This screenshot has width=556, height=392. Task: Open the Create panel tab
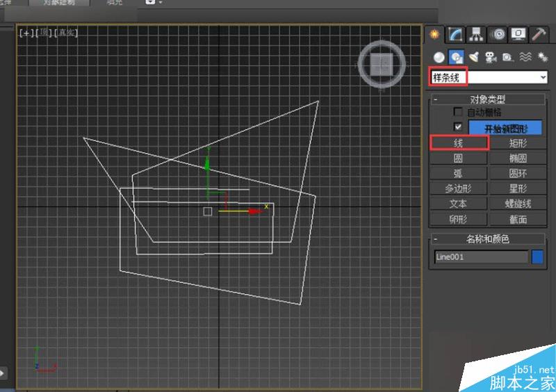[434, 35]
